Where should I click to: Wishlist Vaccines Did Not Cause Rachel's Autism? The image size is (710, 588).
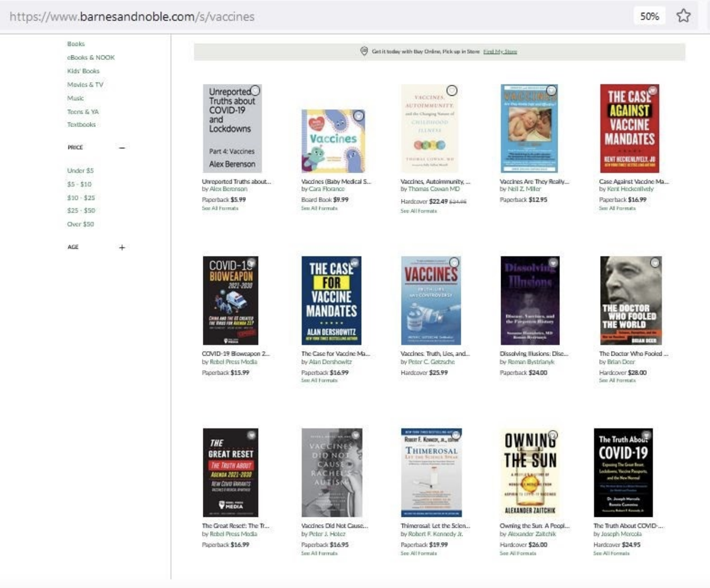356,435
